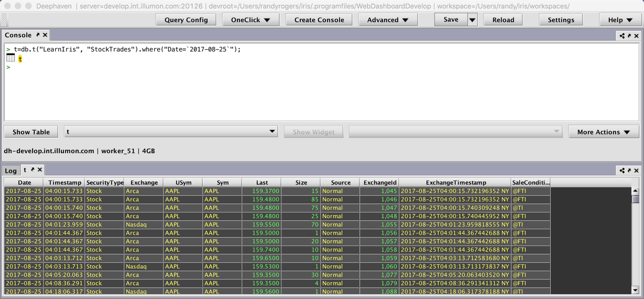Screen dimensions: 644x299
Task: Expand More Actions dropdown
Action: [x=604, y=132]
